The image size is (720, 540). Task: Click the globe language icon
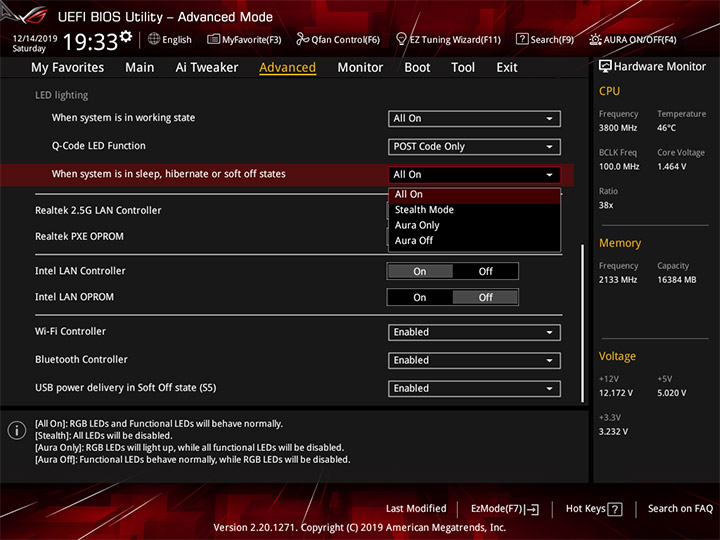tap(154, 39)
